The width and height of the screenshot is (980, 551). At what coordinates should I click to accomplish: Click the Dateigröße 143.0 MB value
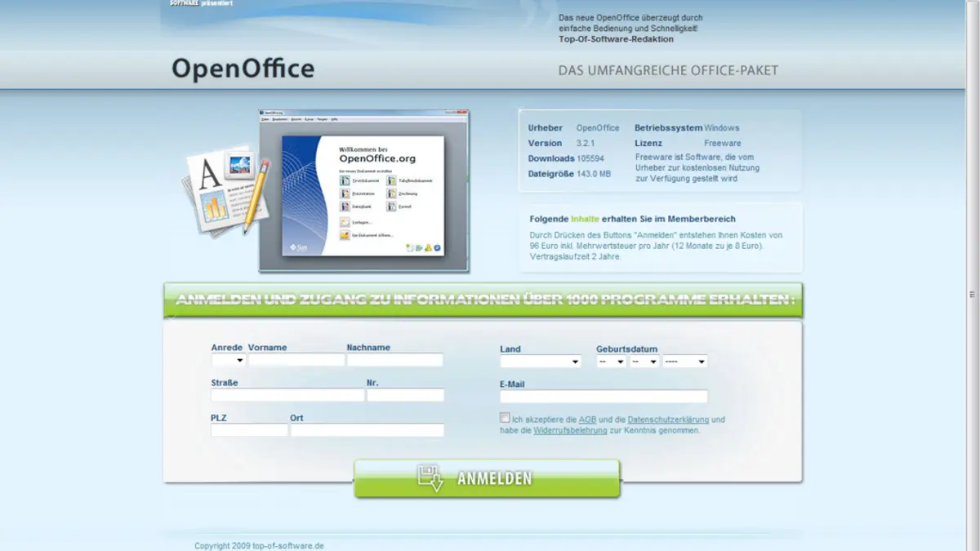pos(594,174)
